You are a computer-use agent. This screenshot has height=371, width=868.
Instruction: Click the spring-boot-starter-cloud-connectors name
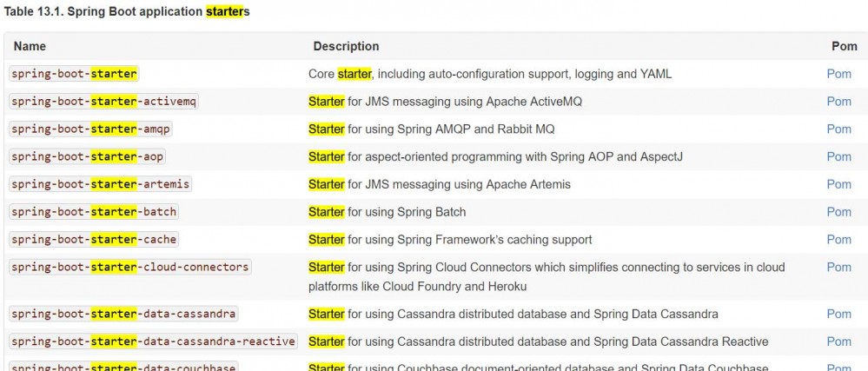[130, 268]
